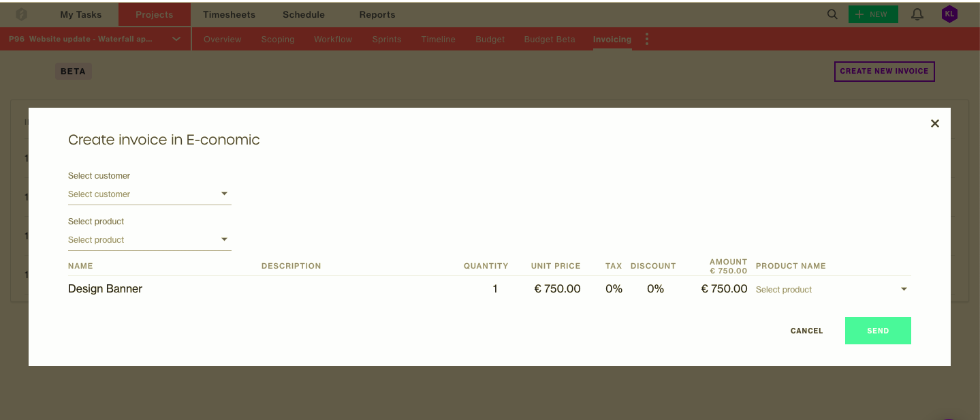Screen dimensions: 980x420
Task: Click the row amount € 750.00
Action: click(724, 289)
